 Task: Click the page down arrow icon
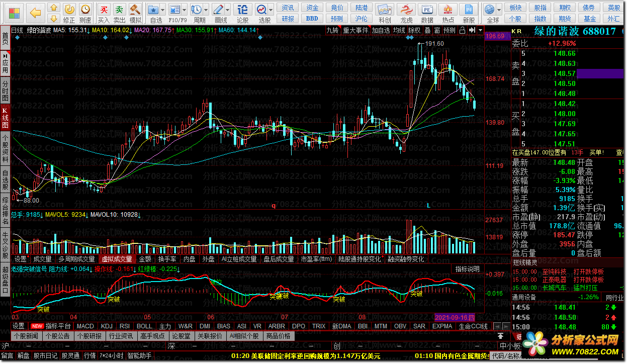pyautogui.click(x=53, y=19)
